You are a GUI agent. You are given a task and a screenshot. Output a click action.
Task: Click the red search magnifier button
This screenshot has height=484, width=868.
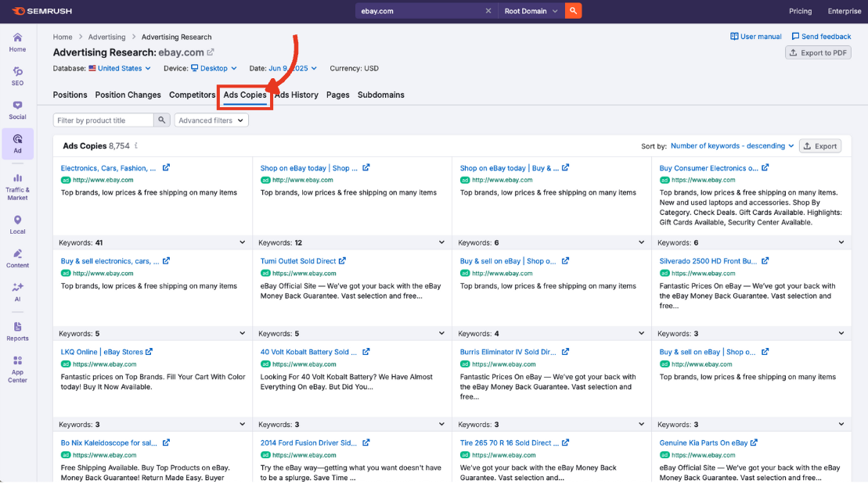[x=573, y=11]
